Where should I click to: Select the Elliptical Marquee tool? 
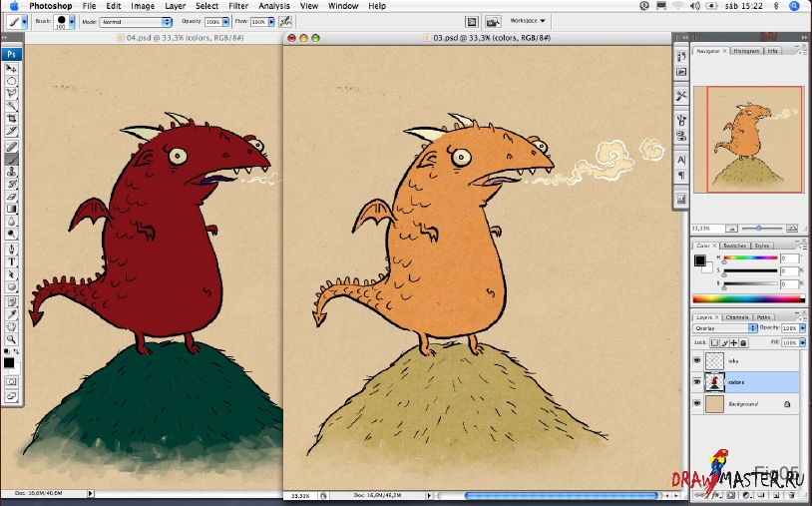11,81
